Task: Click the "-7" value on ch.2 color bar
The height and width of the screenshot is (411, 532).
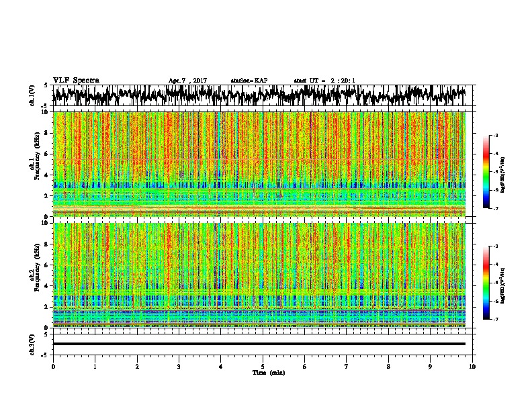Action: click(495, 319)
